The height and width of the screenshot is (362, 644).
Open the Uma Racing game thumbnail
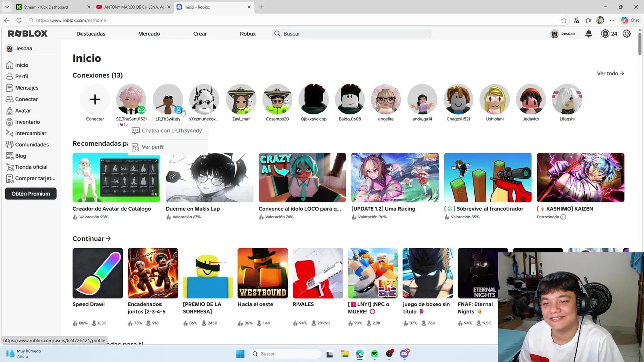point(395,177)
